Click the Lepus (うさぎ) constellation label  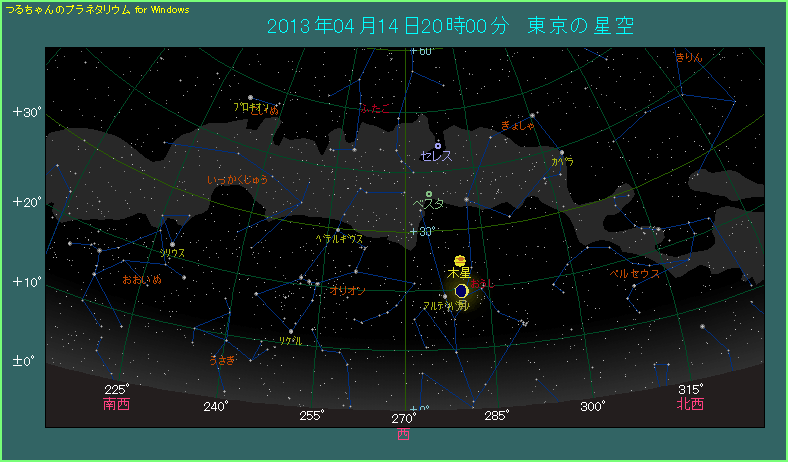(222, 360)
